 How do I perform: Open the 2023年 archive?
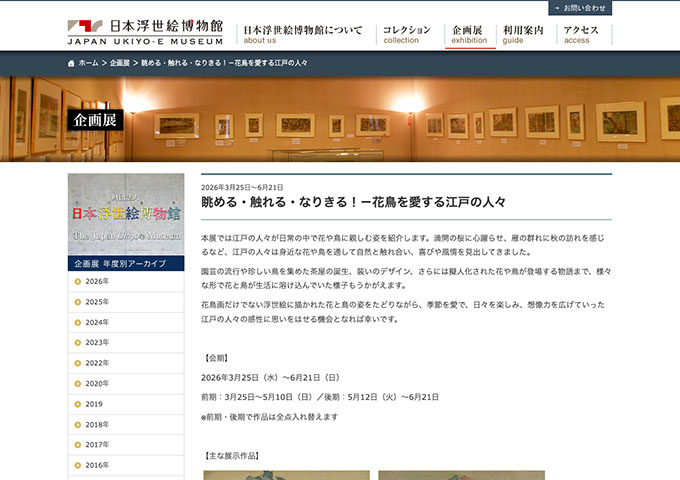coord(126,343)
